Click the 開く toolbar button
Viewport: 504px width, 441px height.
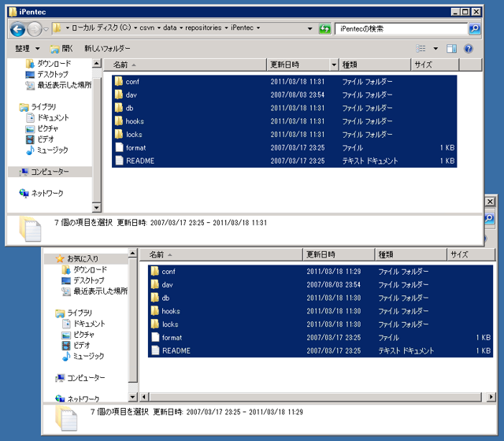click(x=61, y=49)
